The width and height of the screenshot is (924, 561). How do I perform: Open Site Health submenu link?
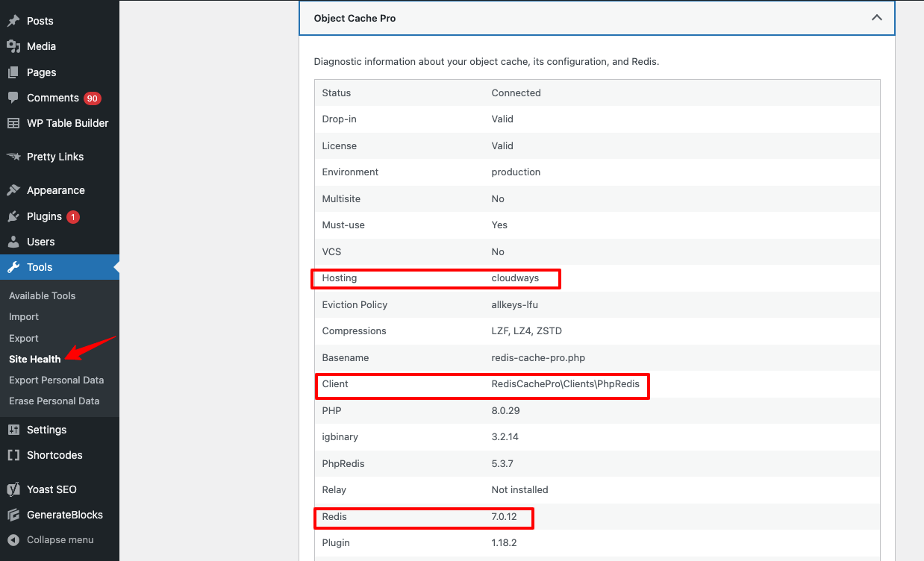tap(35, 359)
